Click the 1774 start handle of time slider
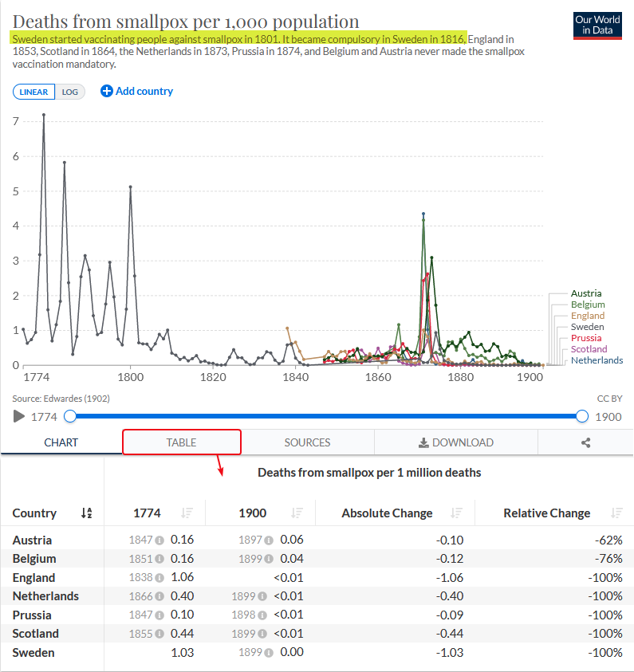The width and height of the screenshot is (634, 672). pyautogui.click(x=70, y=416)
